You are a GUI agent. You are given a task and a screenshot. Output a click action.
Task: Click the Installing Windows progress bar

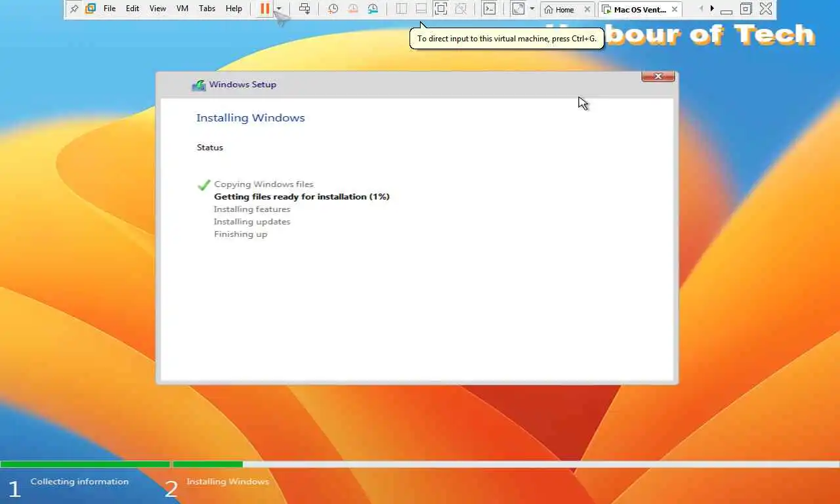(x=506, y=465)
